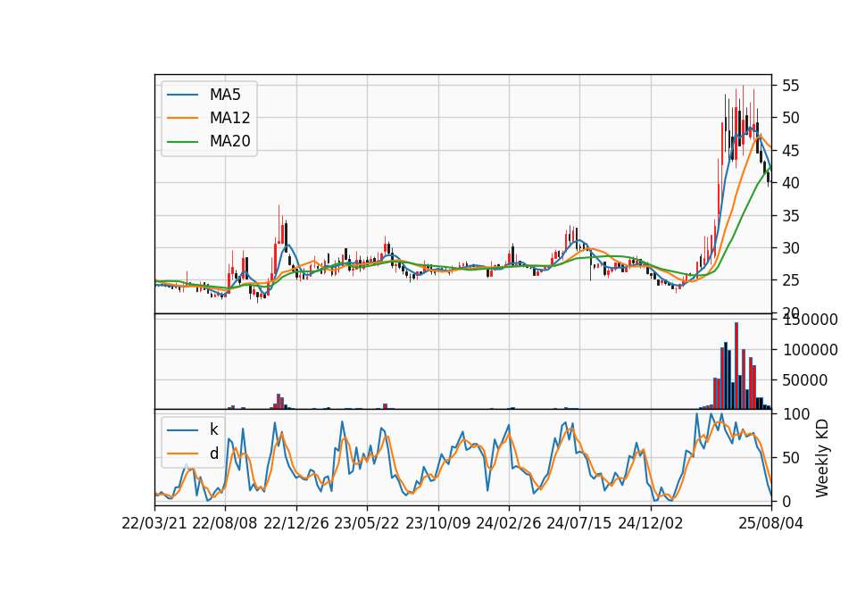Click the 23/05/22 date tick label
Screen dimensions: 857x616
pos(367,523)
